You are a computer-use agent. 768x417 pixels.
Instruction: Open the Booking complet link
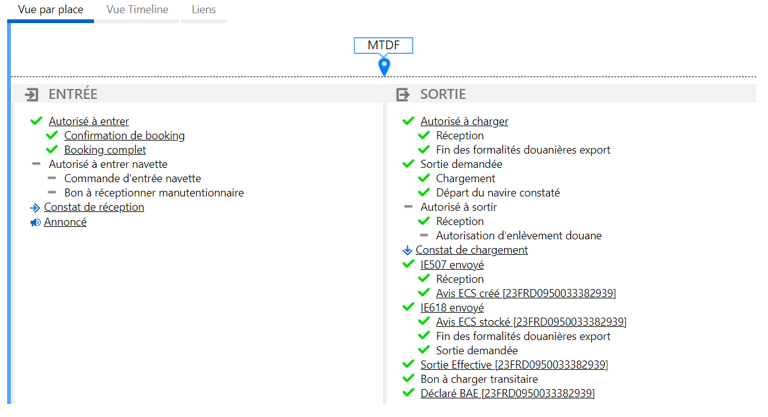[105, 149]
